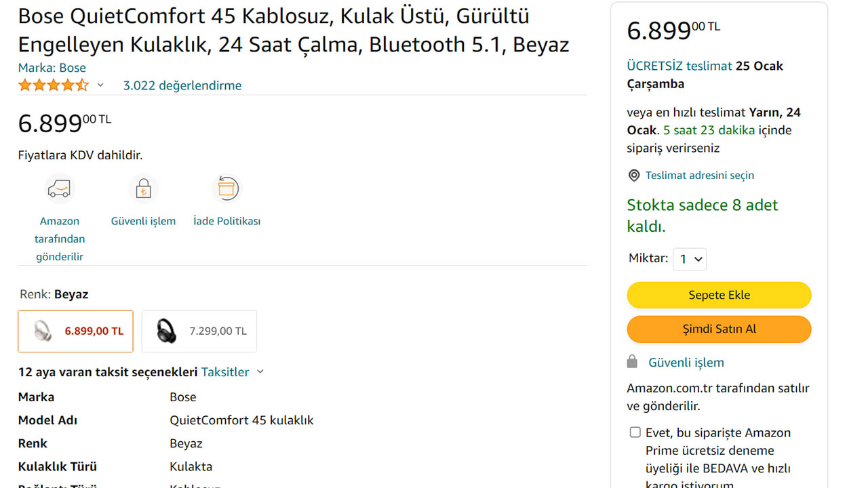Click the star rating icons

click(x=54, y=85)
